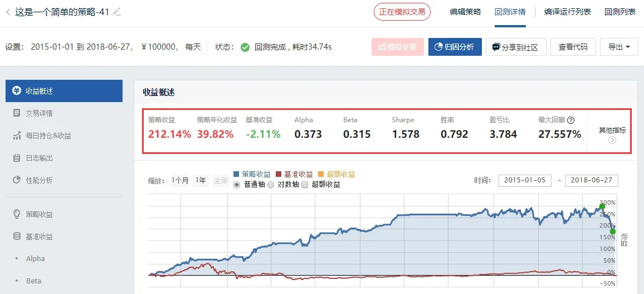The height and width of the screenshot is (294, 644).
Task: Click the end date field 2018-06-27
Action: point(592,180)
